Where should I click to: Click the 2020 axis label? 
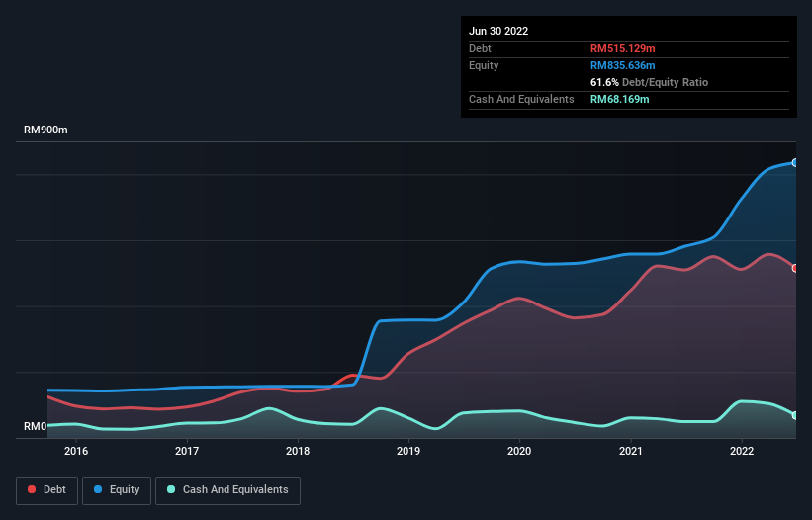point(519,451)
